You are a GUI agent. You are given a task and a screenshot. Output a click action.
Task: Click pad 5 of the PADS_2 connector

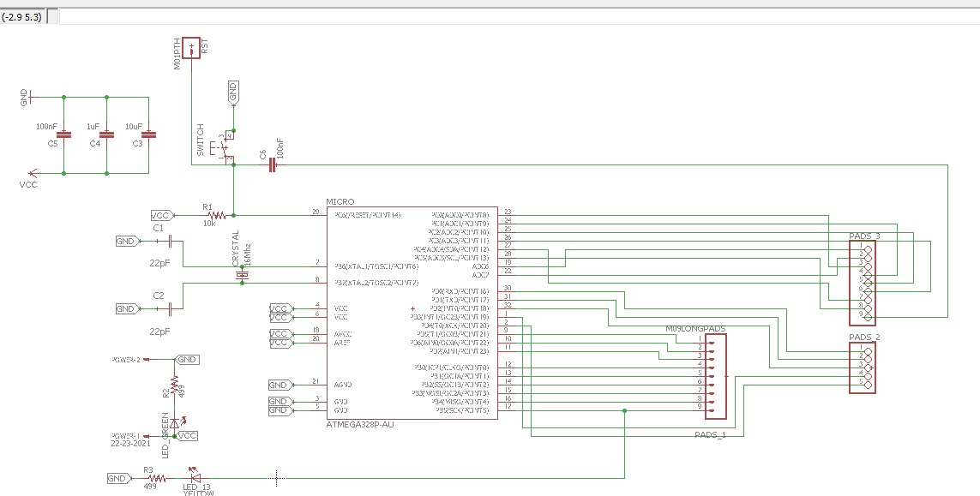868,384
